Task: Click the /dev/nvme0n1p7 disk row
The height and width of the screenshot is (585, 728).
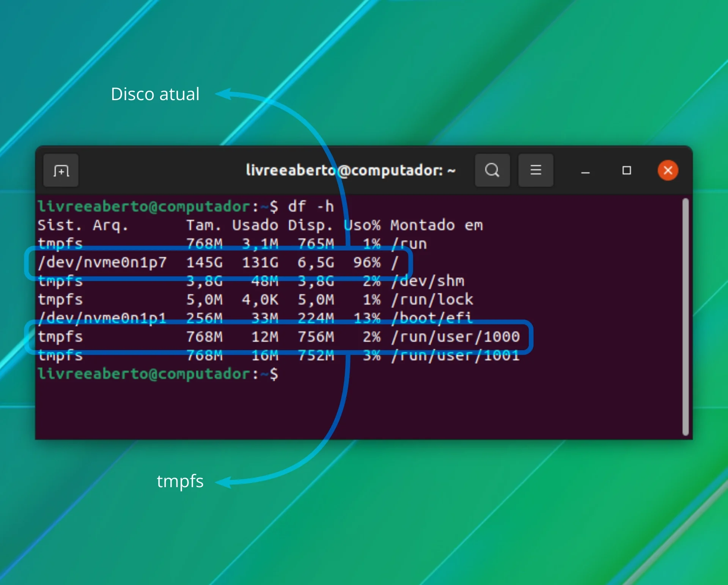Action: [x=218, y=263]
